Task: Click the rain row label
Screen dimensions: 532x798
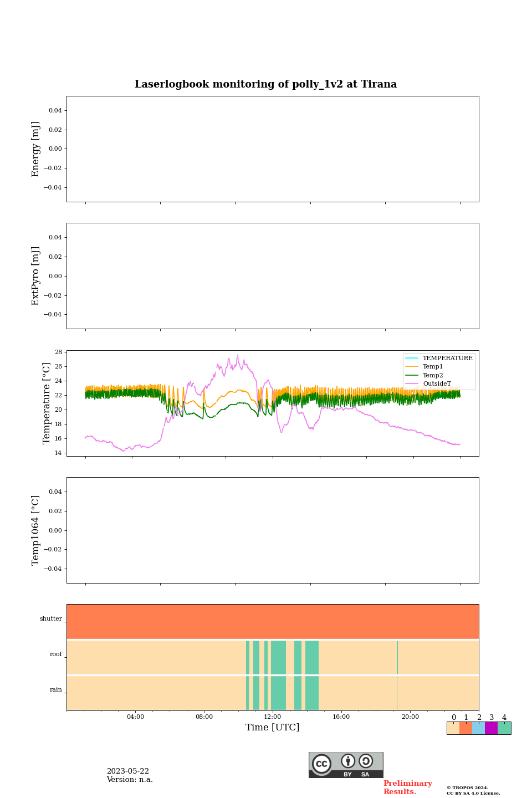Action: (x=56, y=690)
